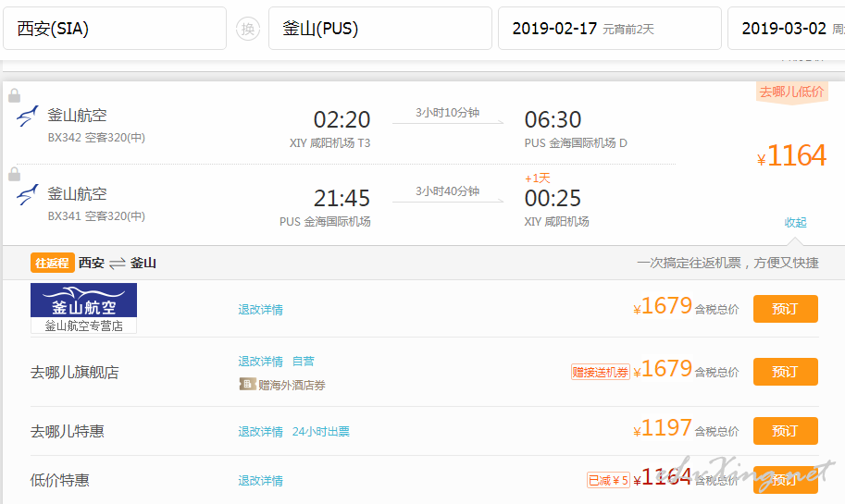Click the 低价特惠 vendor name
Screen dimensions: 845x504
(60, 480)
